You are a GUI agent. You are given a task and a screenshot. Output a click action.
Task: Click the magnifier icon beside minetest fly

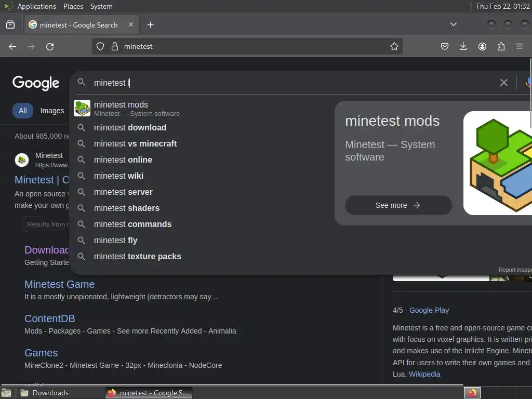pyautogui.click(x=81, y=240)
